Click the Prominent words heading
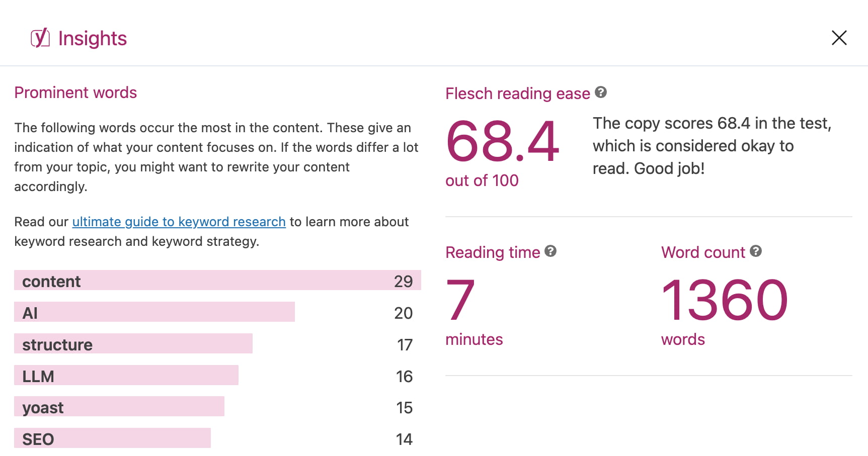Image resolution: width=868 pixels, height=456 pixels. tap(75, 93)
